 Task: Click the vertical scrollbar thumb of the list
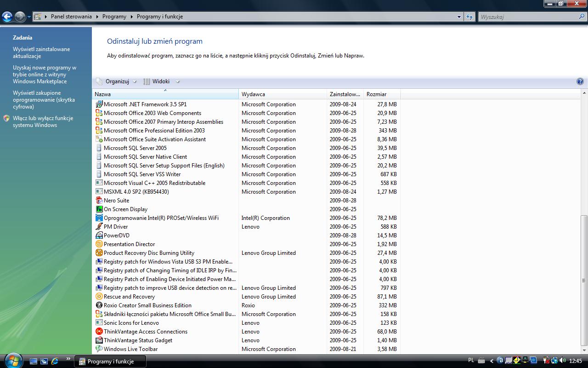(x=584, y=280)
